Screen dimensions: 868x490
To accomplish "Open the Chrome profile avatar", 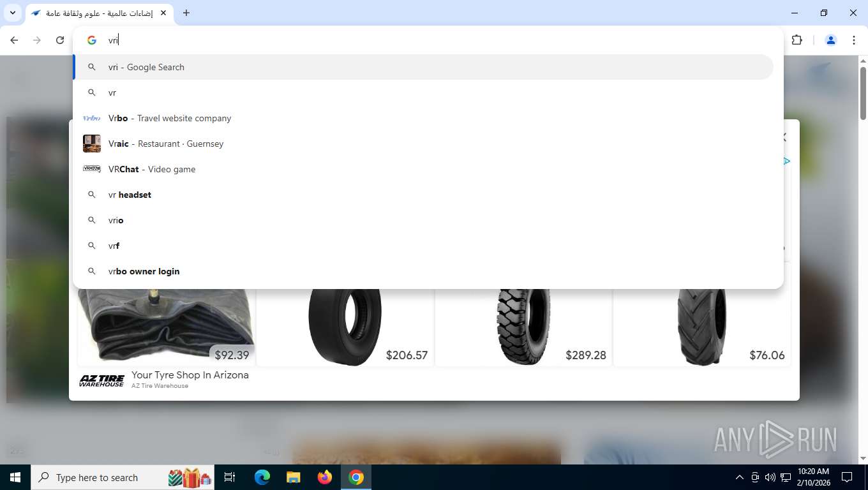I will pyautogui.click(x=831, y=40).
